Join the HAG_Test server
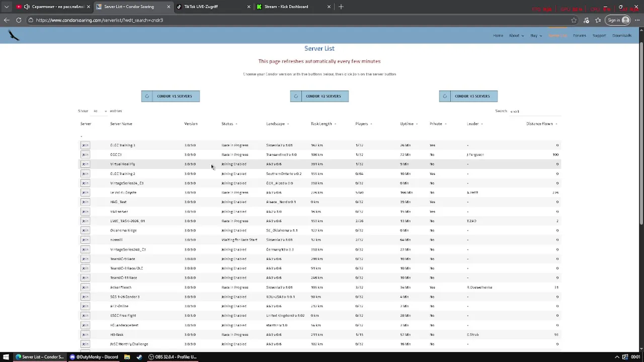Image resolution: width=644 pixels, height=362 pixels. 85,202
